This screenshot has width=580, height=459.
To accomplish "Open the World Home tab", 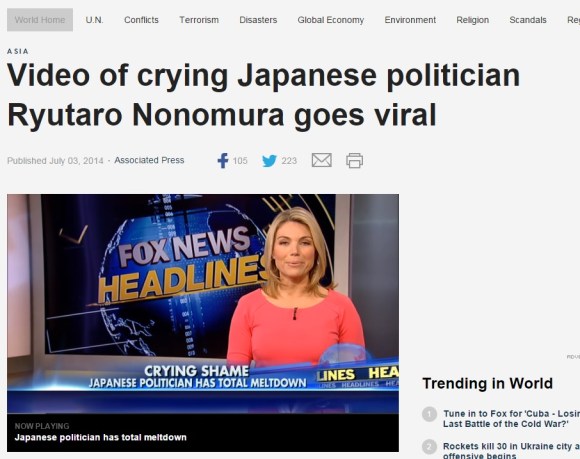I will [x=40, y=20].
